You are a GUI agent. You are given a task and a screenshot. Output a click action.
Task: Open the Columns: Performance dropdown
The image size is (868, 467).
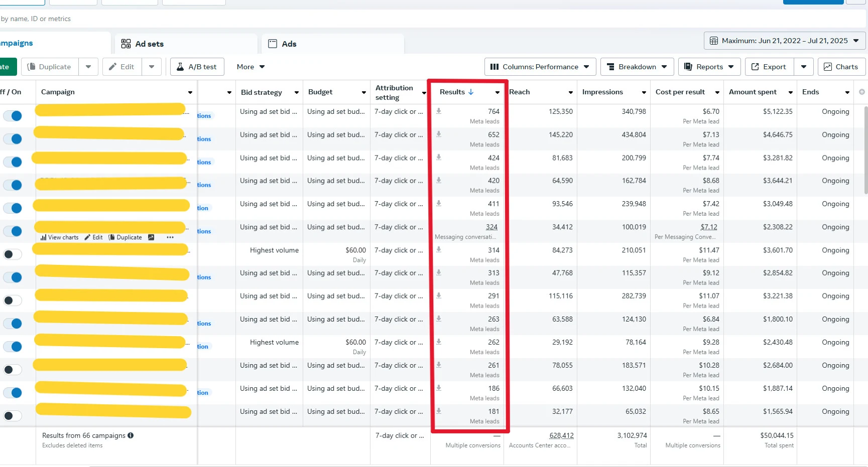[540, 67]
